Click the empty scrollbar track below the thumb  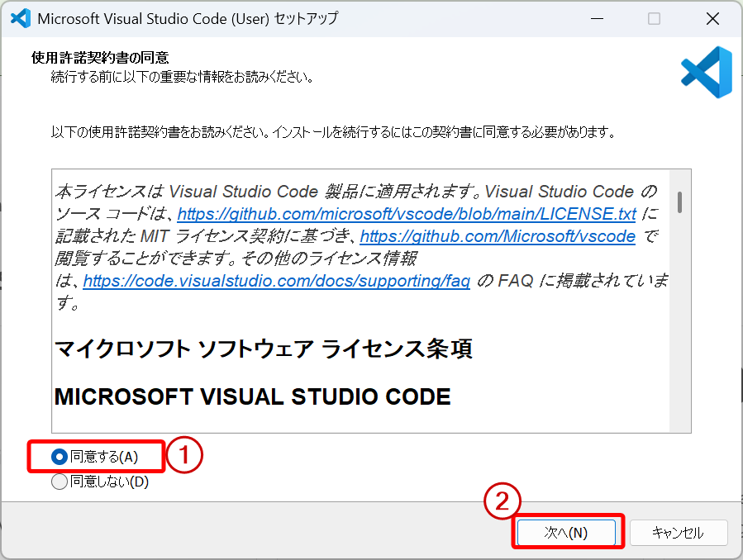(679, 330)
